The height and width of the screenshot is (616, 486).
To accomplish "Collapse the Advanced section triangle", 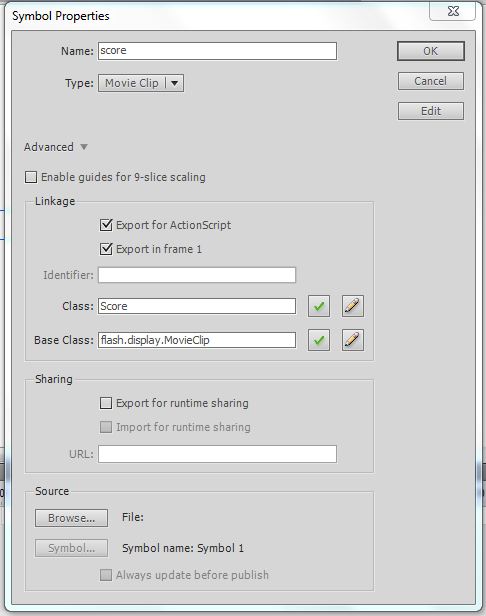I will point(84,147).
